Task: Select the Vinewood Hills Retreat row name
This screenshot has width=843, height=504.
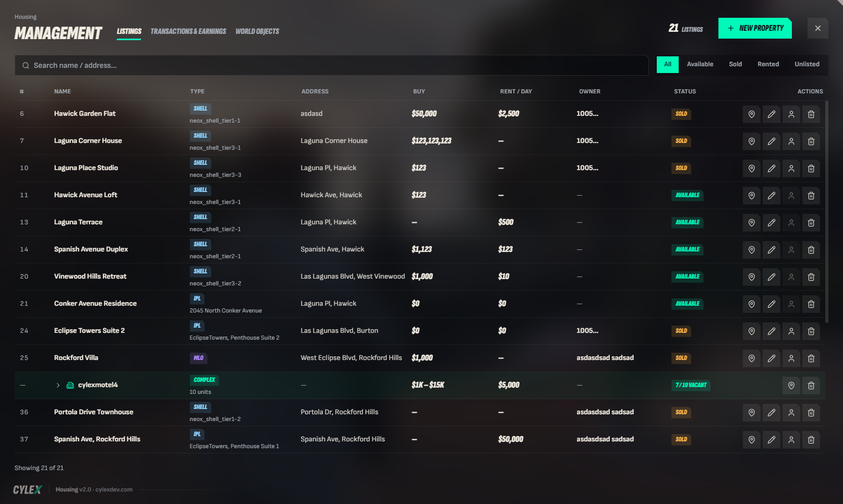Action: 90,277
